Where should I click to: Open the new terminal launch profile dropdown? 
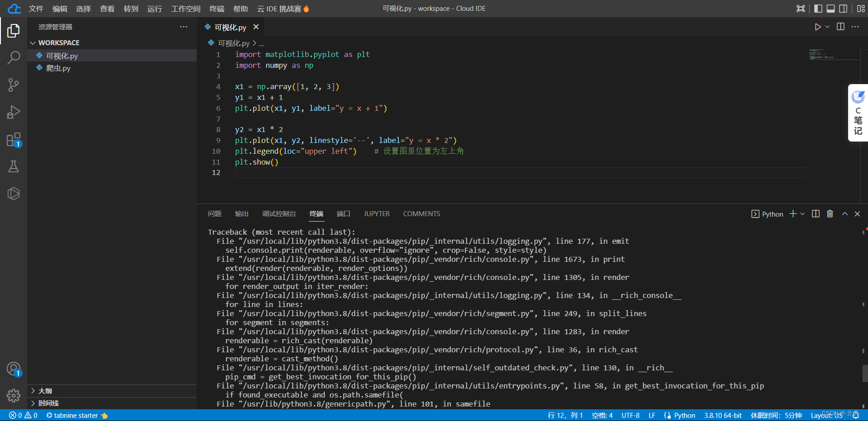tap(802, 214)
